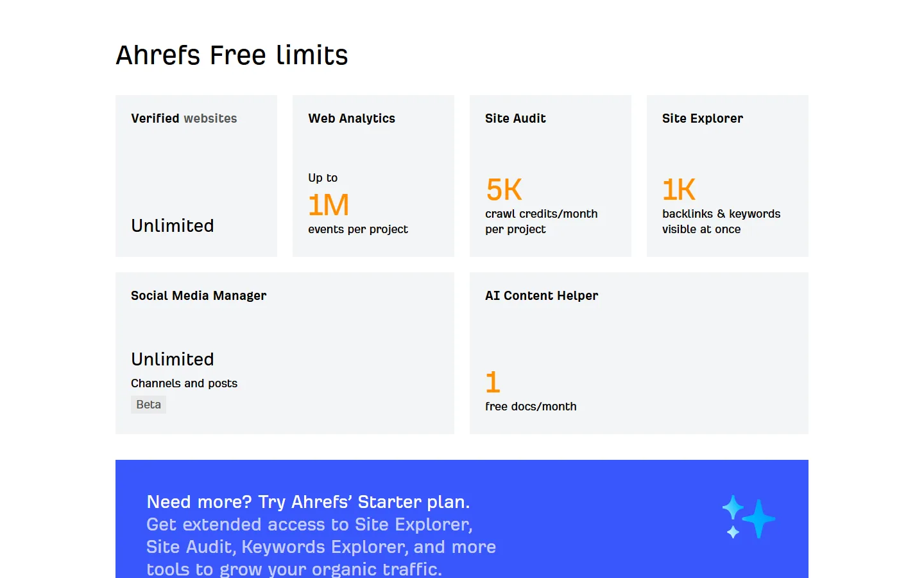924x578 pixels.
Task: Click the "free docs/month" text
Action: (531, 407)
